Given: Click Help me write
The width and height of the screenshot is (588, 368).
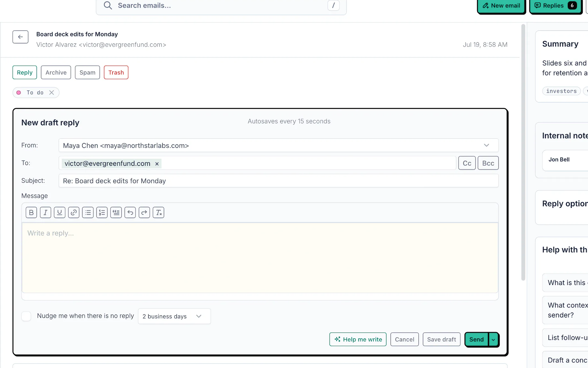Looking at the screenshot, I should tap(358, 339).
